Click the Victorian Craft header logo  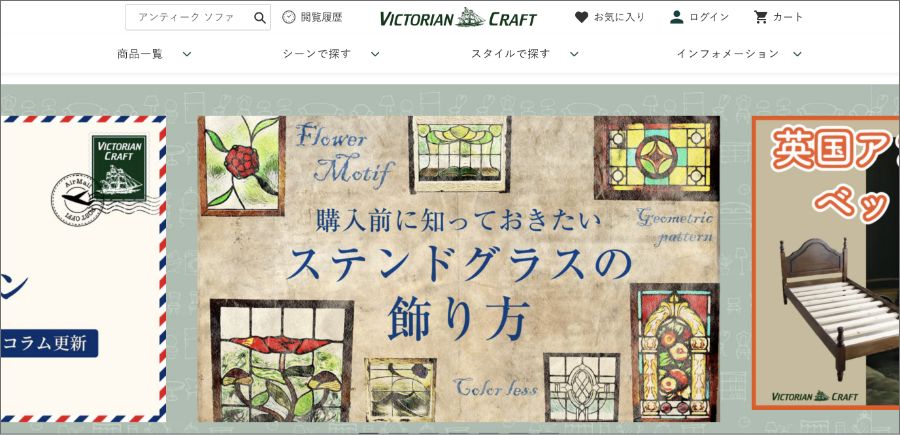[458, 18]
